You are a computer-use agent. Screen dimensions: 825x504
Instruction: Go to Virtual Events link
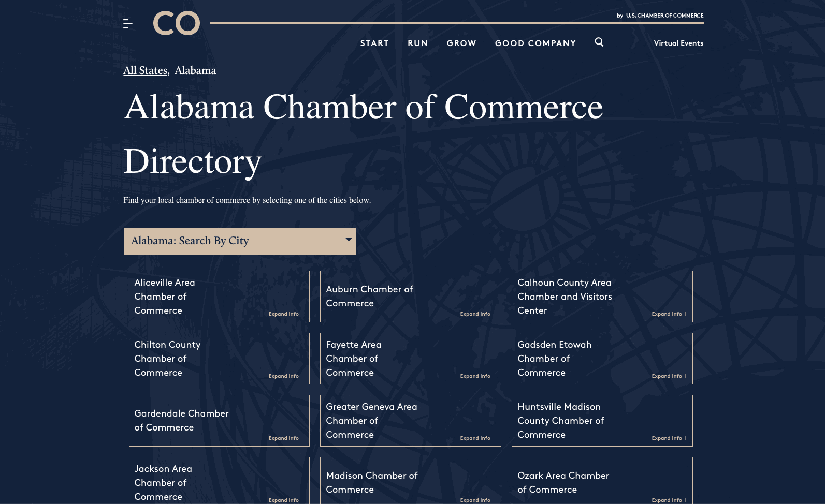click(678, 43)
